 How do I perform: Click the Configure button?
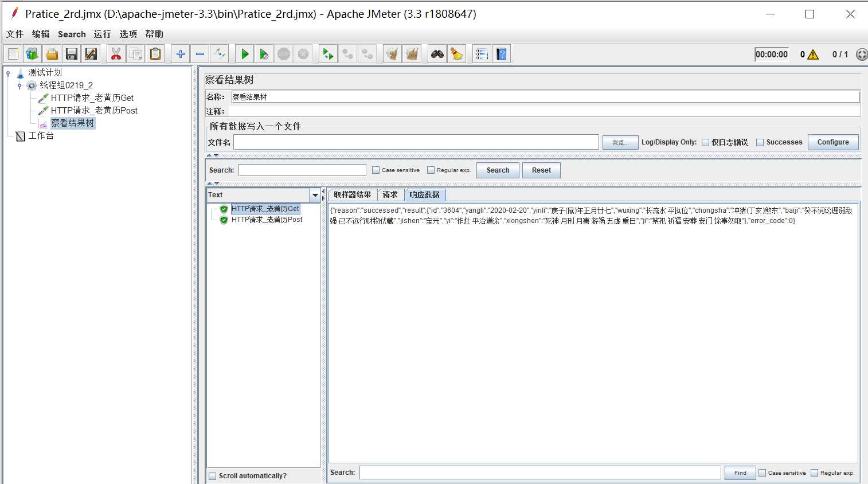(833, 142)
